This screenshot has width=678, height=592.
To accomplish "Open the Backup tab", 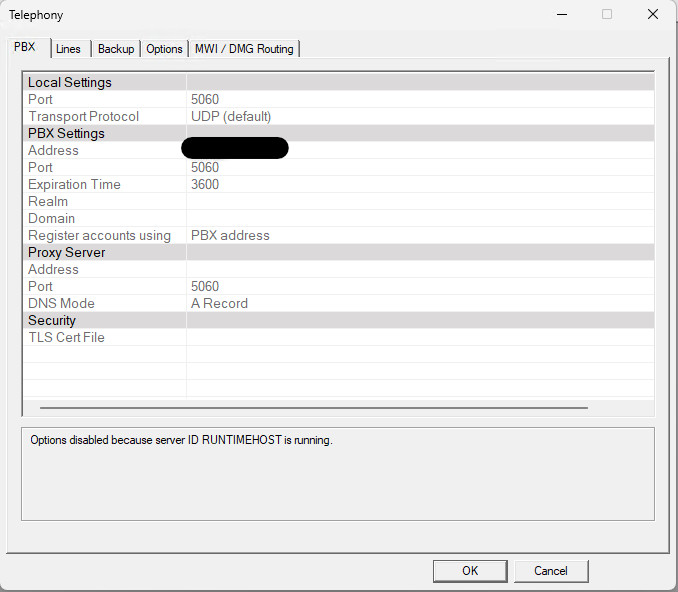I will [116, 49].
